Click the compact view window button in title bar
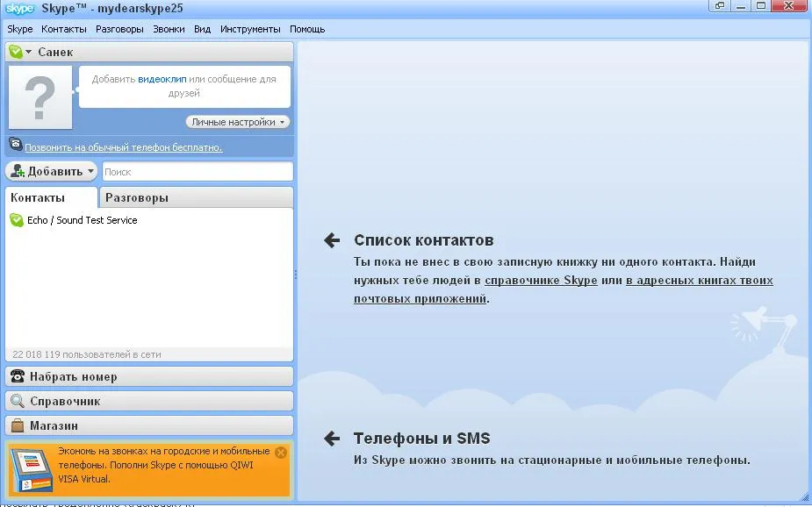812x507 pixels. [x=719, y=6]
